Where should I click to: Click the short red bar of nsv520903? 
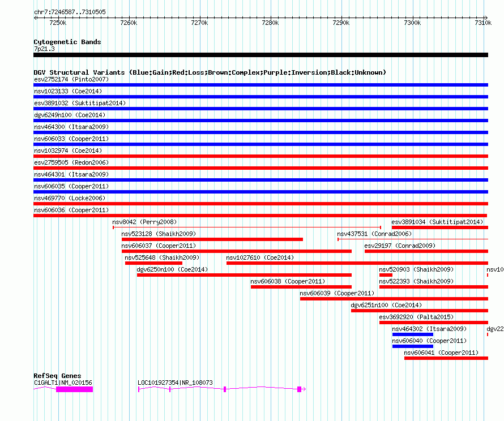tap(386, 275)
